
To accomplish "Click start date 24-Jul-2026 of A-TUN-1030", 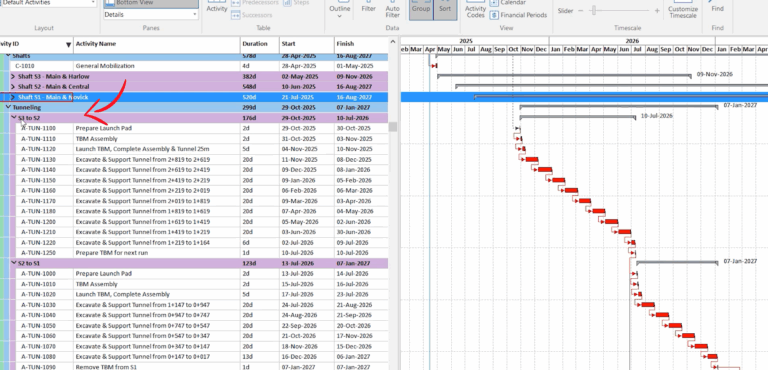I will pyautogui.click(x=299, y=305).
